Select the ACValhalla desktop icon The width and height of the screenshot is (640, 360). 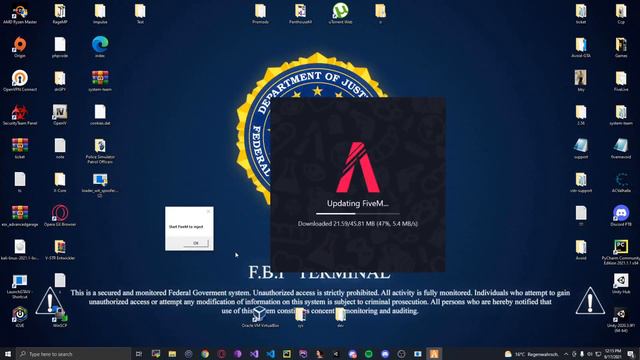tap(621, 182)
